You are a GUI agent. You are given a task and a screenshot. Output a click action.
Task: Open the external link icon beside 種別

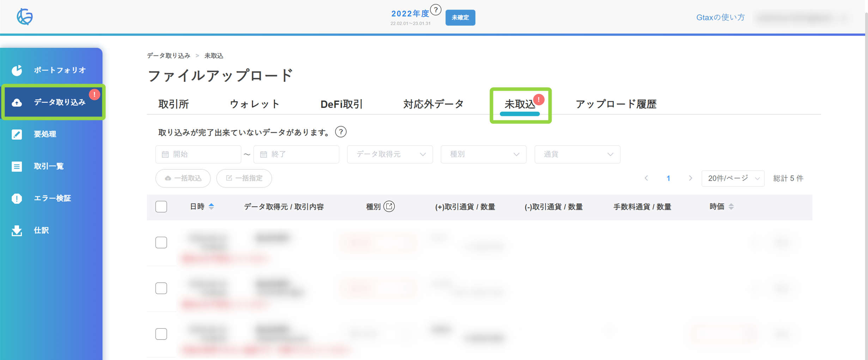389,206
